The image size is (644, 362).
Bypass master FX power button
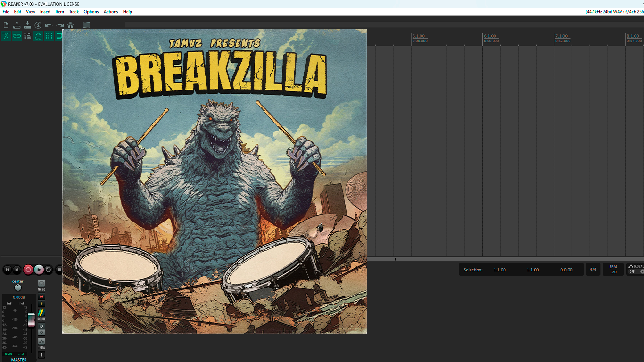pyautogui.click(x=41, y=332)
